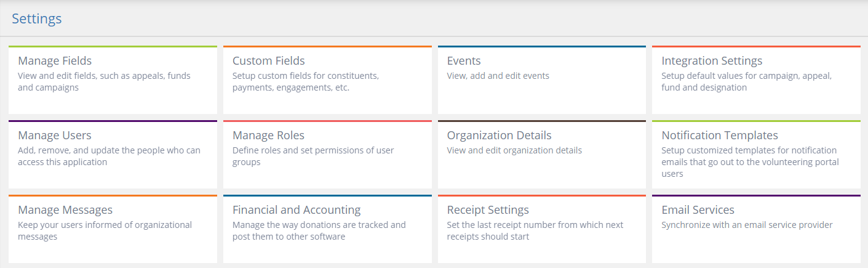Screen dimensions: 868x268
Task: Select the Manage Roles card
Action: point(327,155)
